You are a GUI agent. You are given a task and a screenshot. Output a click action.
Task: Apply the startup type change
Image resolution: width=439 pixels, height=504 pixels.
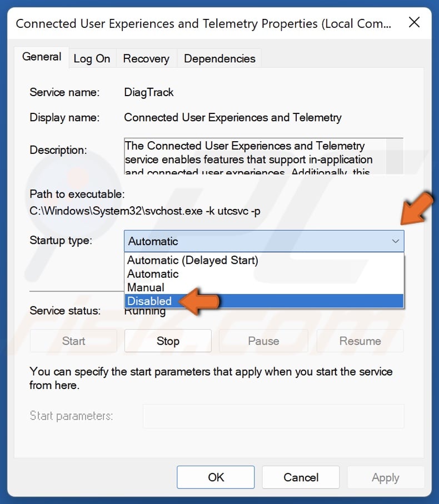click(386, 477)
